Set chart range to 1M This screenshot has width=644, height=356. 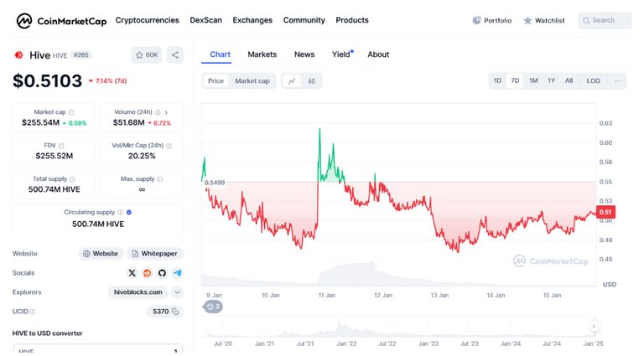(x=533, y=80)
